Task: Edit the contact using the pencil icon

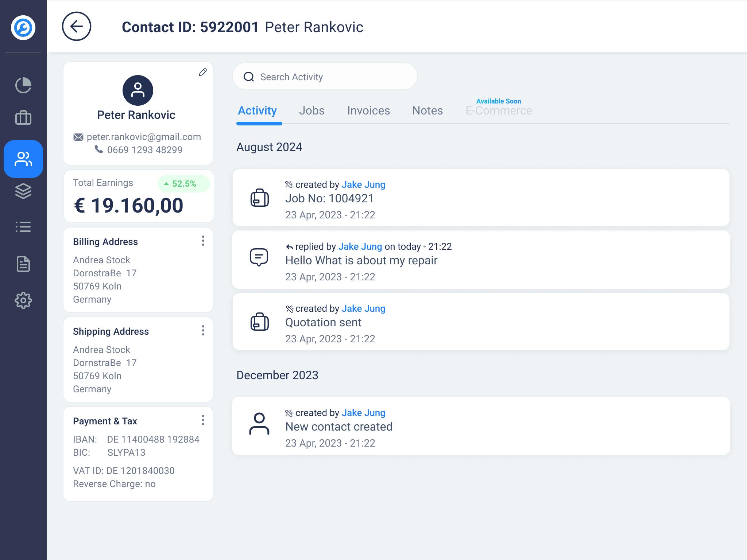Action: tap(203, 72)
